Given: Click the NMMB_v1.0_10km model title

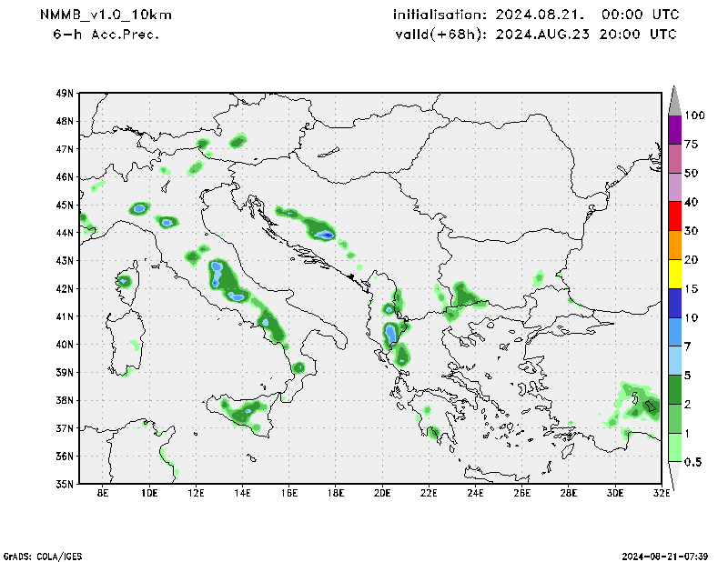Looking at the screenshot, I should pos(106,15).
